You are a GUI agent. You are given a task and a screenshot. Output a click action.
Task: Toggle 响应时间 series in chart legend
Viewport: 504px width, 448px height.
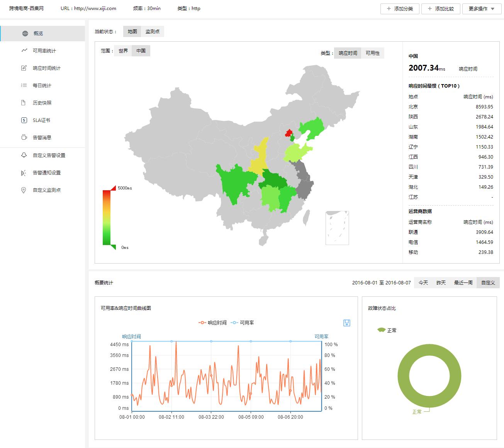pyautogui.click(x=212, y=323)
